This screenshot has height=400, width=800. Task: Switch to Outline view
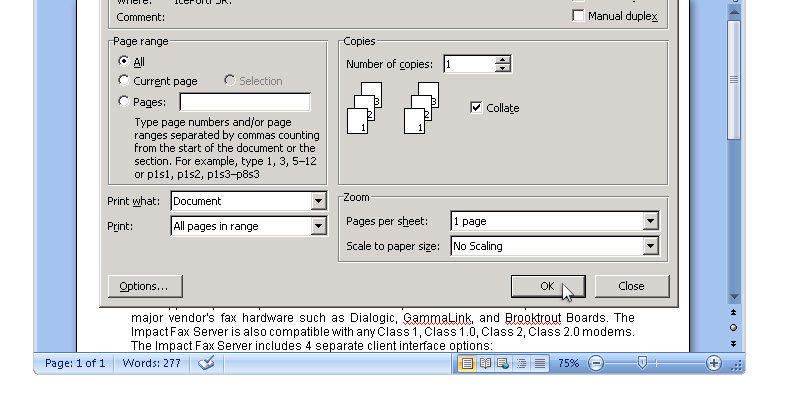point(521,364)
